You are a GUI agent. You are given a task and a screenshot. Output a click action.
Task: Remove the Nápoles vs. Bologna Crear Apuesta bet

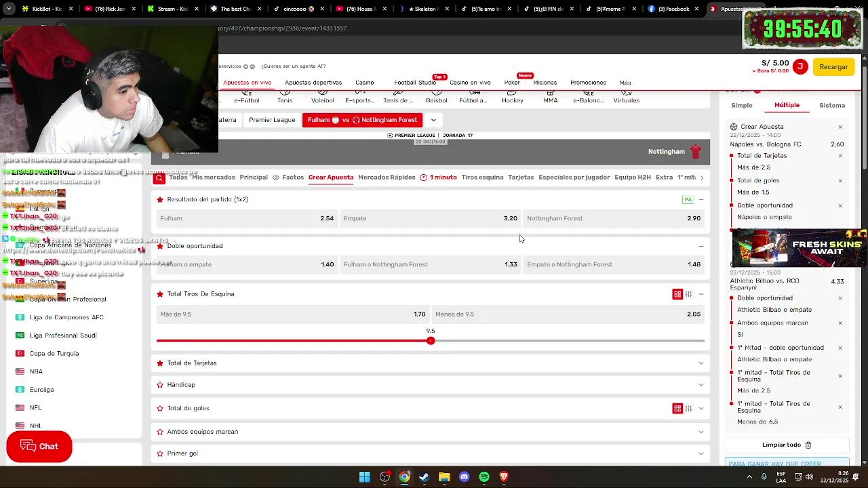(x=840, y=127)
